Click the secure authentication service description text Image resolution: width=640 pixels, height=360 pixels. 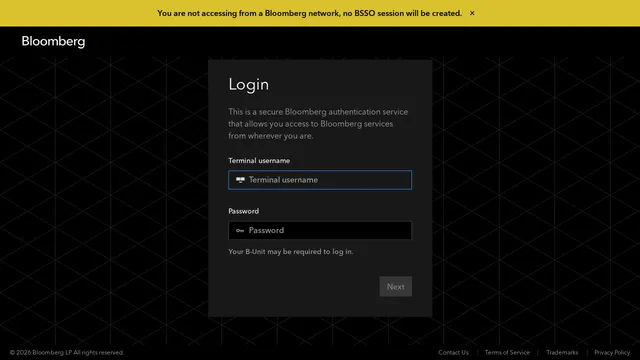[318, 124]
